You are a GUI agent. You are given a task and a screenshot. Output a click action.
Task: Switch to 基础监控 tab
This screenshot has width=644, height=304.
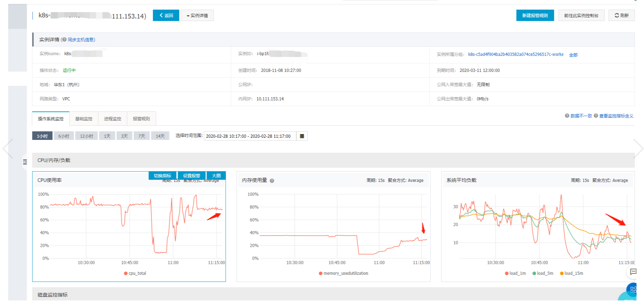click(84, 119)
